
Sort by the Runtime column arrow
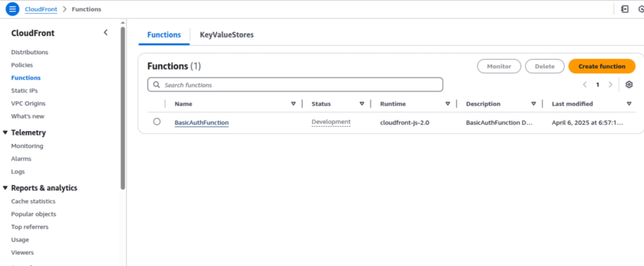point(448,104)
